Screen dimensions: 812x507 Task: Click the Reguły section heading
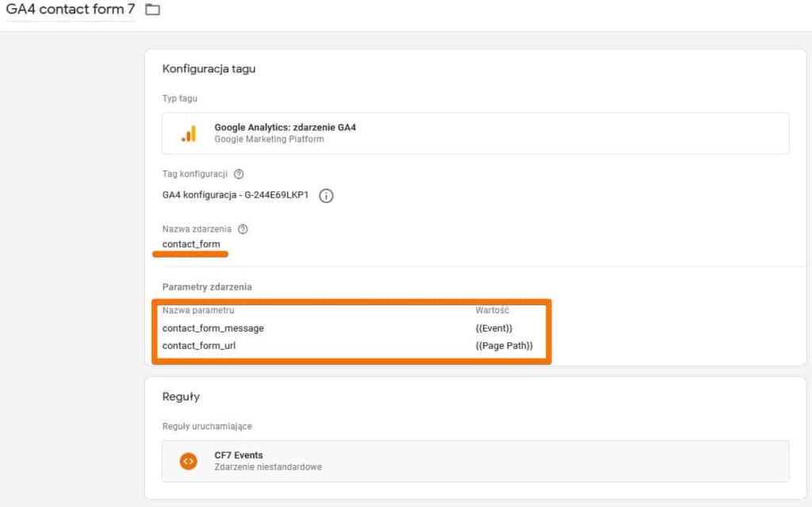(181, 397)
